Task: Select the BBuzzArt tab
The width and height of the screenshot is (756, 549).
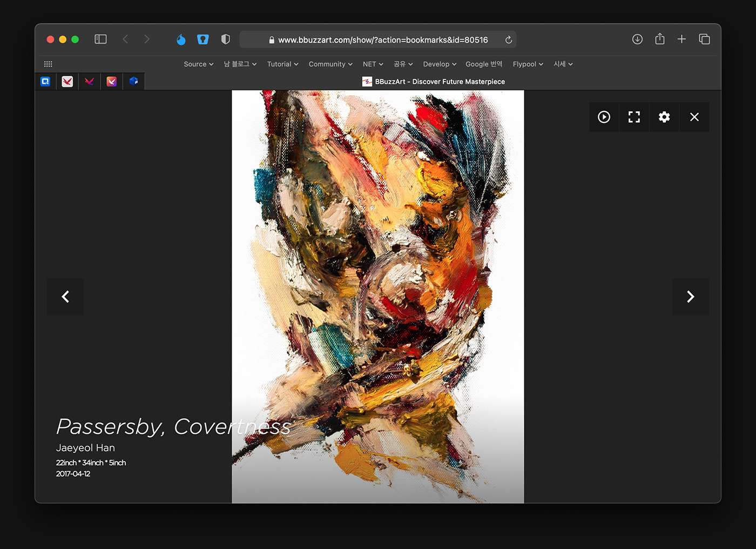Action: coord(433,82)
